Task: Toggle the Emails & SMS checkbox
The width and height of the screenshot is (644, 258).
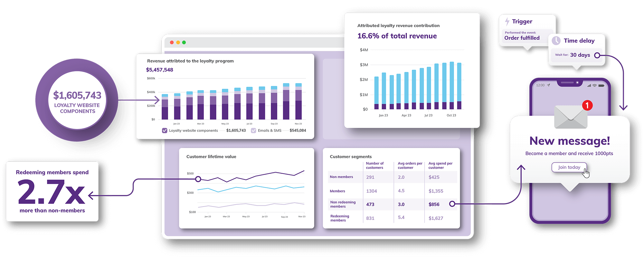Action: pos(253,131)
